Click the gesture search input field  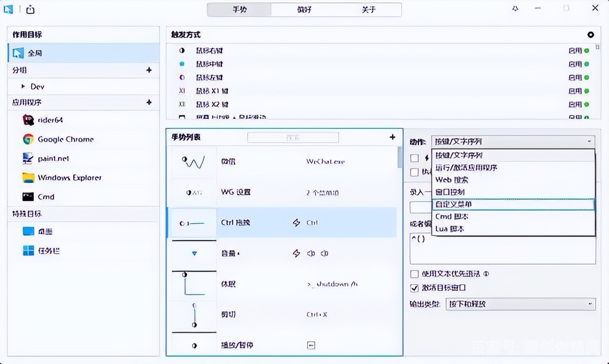coord(293,137)
